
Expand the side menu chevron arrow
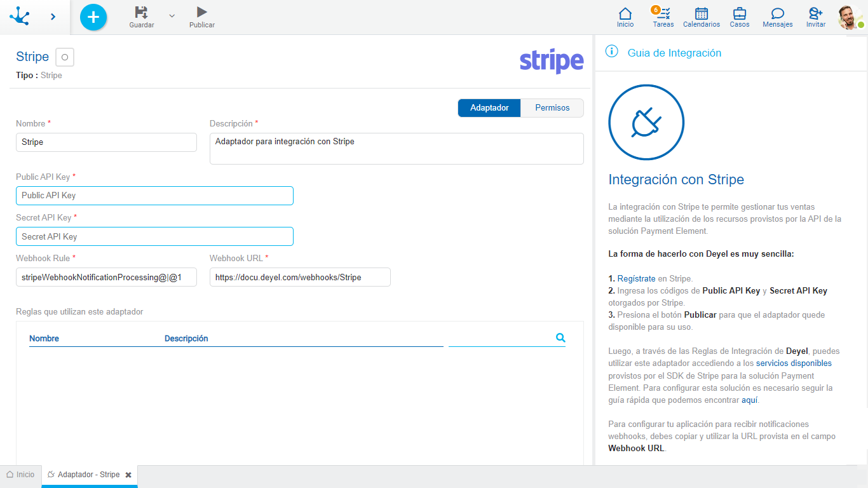pos(53,17)
